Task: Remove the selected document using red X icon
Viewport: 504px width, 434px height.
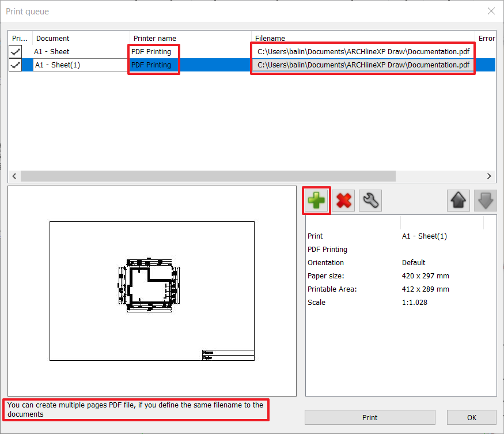Action: coord(343,200)
